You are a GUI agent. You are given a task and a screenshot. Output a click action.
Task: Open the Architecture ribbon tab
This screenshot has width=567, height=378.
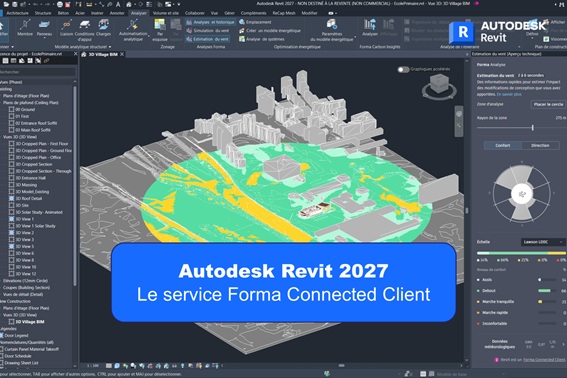(17, 13)
